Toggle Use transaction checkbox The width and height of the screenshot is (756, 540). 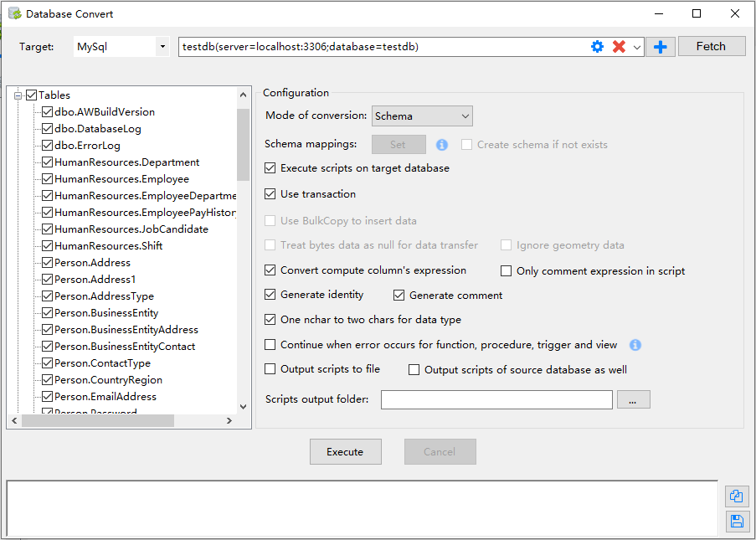pyautogui.click(x=270, y=194)
